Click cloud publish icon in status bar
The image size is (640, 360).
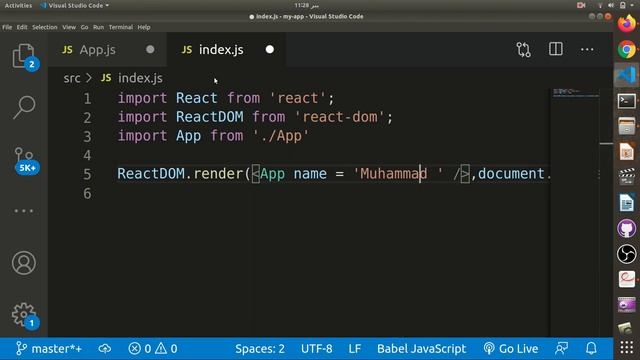[104, 349]
